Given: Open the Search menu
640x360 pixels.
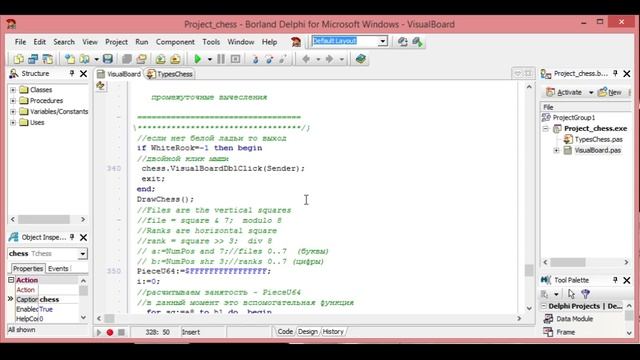Looking at the screenshot, I should (x=64, y=42).
